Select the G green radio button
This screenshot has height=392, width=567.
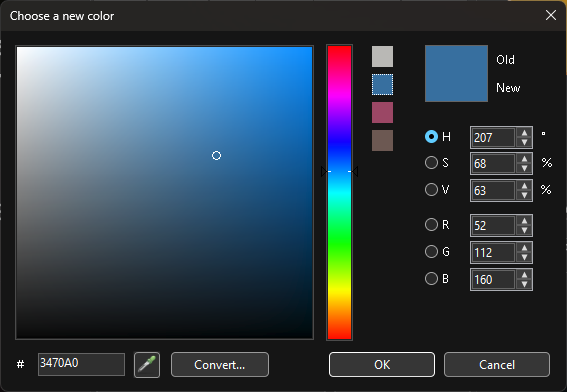(431, 251)
